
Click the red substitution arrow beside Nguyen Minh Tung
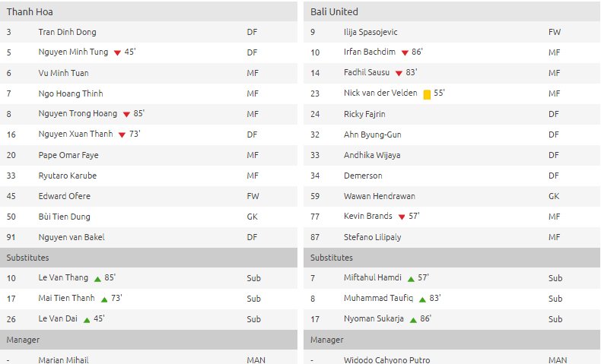117,53
